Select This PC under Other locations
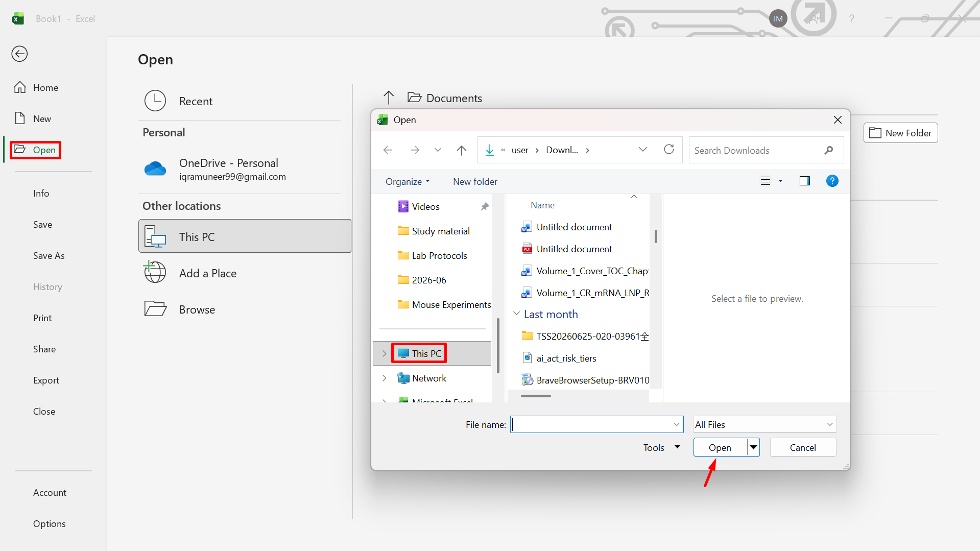Image resolution: width=980 pixels, height=551 pixels. click(x=245, y=236)
